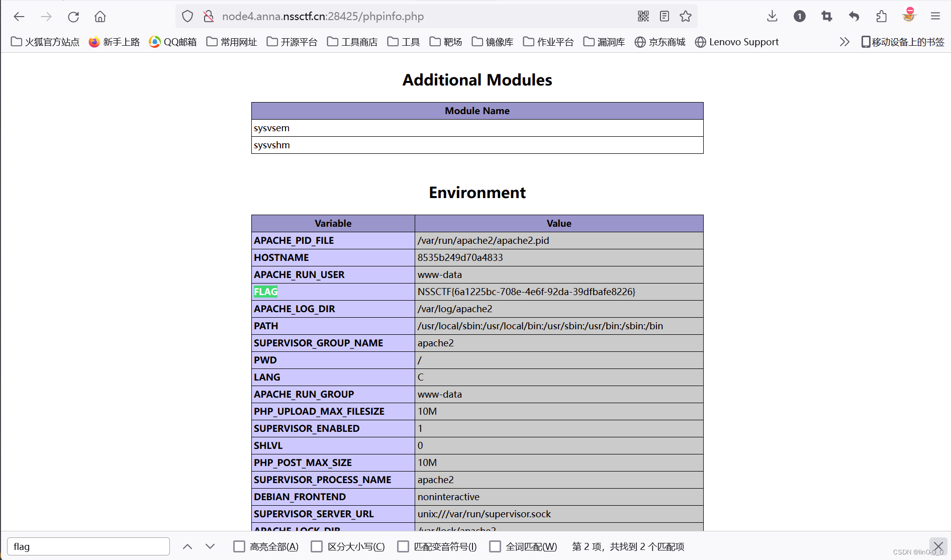Close the find bar

(x=938, y=546)
